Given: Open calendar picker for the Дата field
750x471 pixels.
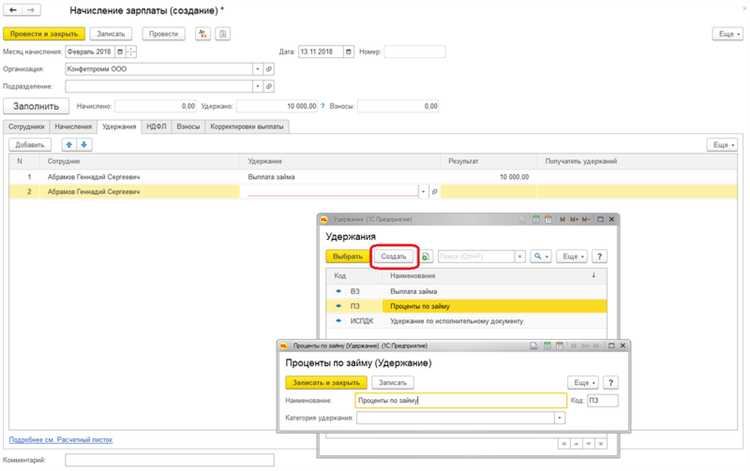Looking at the screenshot, I should point(348,51).
